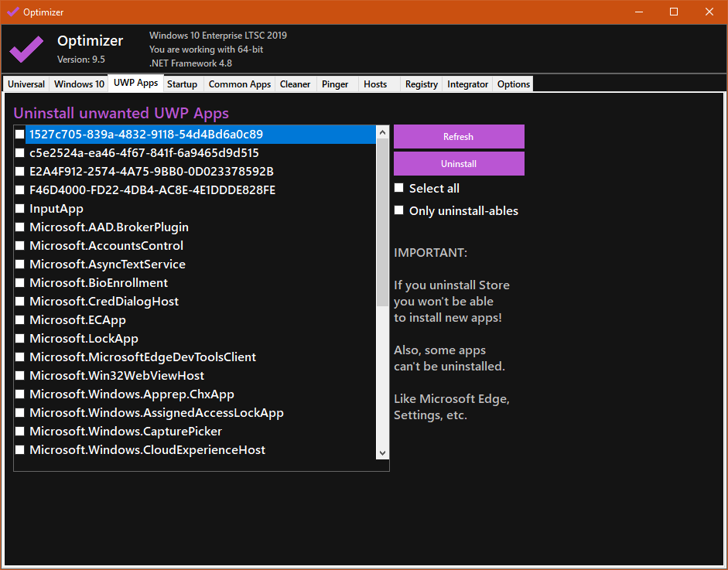The image size is (728, 570).
Task: Switch to the Universal tab
Action: (26, 84)
